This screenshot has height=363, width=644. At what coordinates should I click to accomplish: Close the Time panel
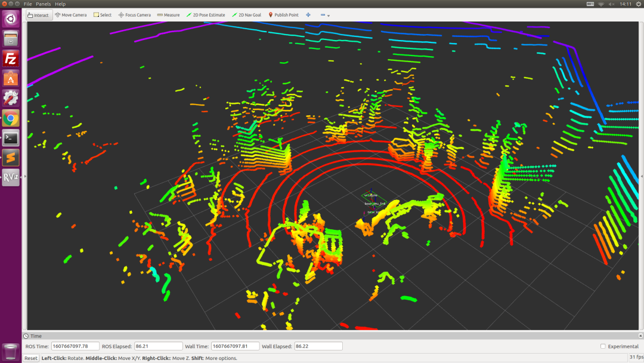click(639, 336)
